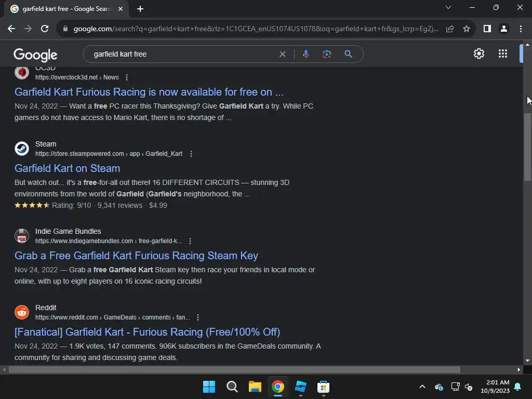The image size is (532, 399).
Task: Open Google quick settings gear
Action: point(478,54)
